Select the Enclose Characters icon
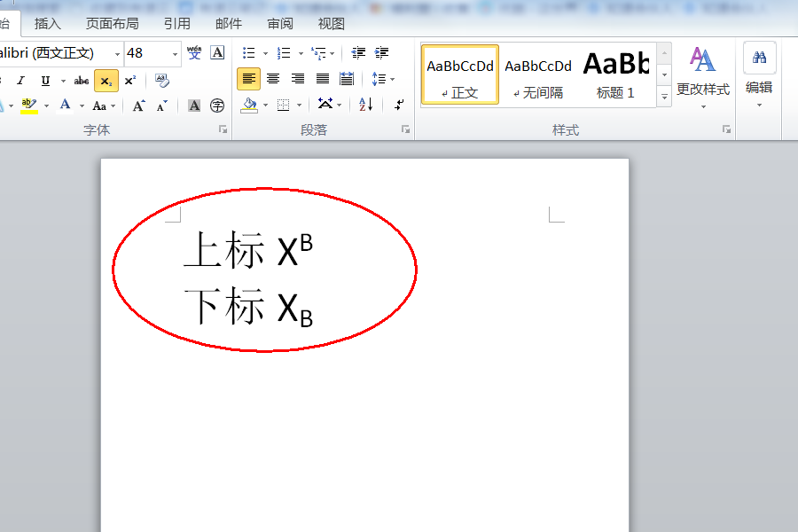This screenshot has width=798, height=532. (219, 106)
